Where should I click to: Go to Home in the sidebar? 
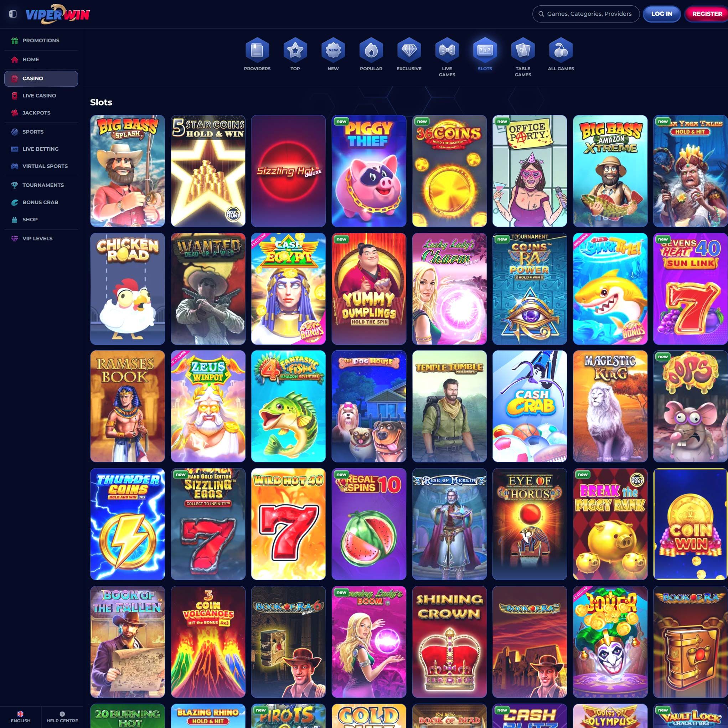point(41,60)
